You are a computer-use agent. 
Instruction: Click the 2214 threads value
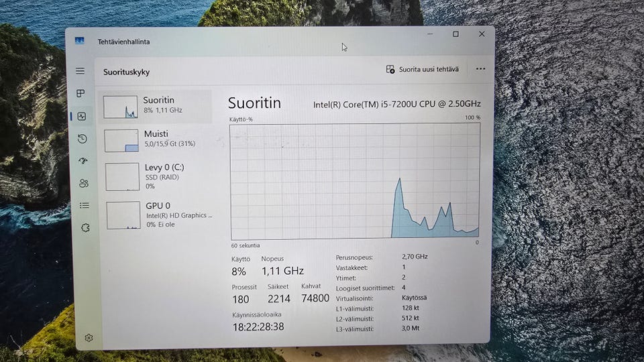pyautogui.click(x=279, y=298)
